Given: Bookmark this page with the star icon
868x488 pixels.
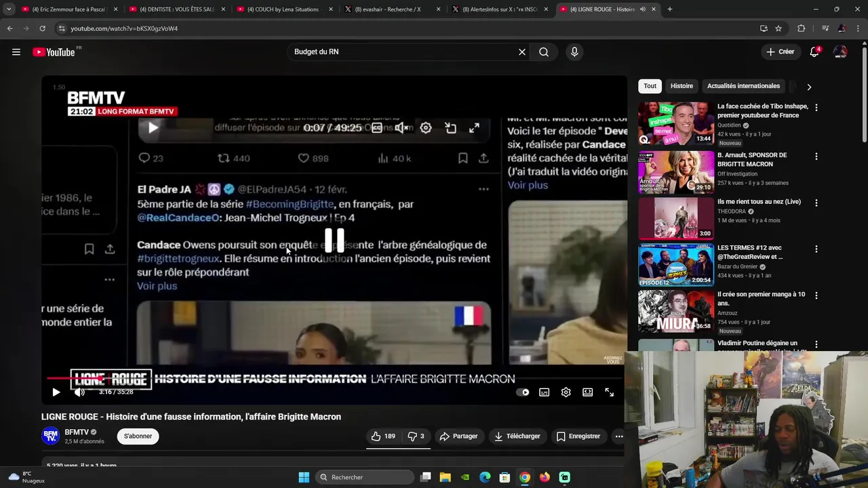Looking at the screenshot, I should [778, 28].
